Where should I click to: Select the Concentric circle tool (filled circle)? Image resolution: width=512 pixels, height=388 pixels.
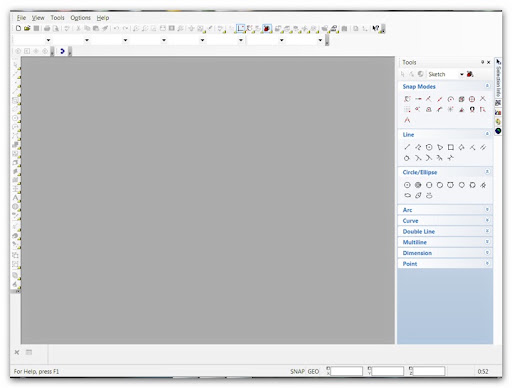418,185
